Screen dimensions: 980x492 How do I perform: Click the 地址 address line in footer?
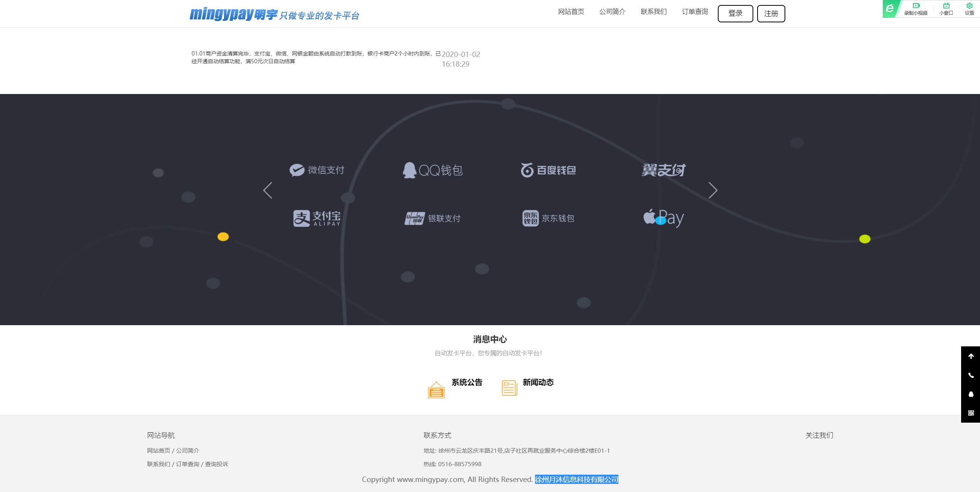[x=517, y=450]
